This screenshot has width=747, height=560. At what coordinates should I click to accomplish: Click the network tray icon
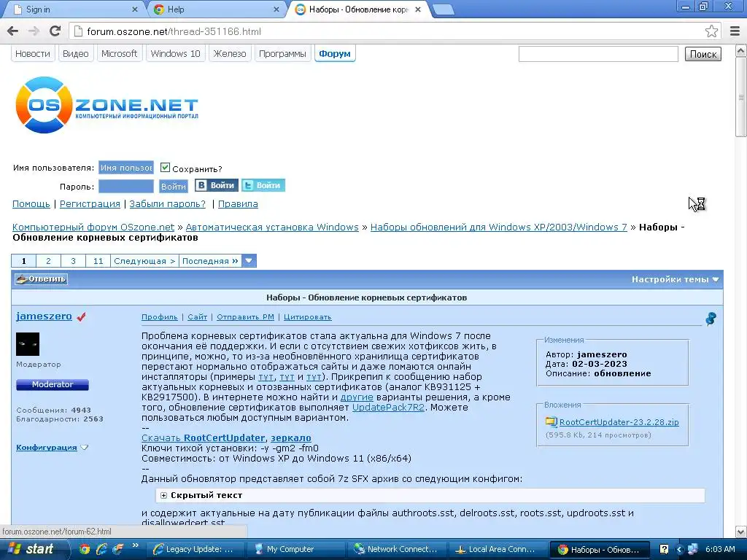[x=693, y=550]
